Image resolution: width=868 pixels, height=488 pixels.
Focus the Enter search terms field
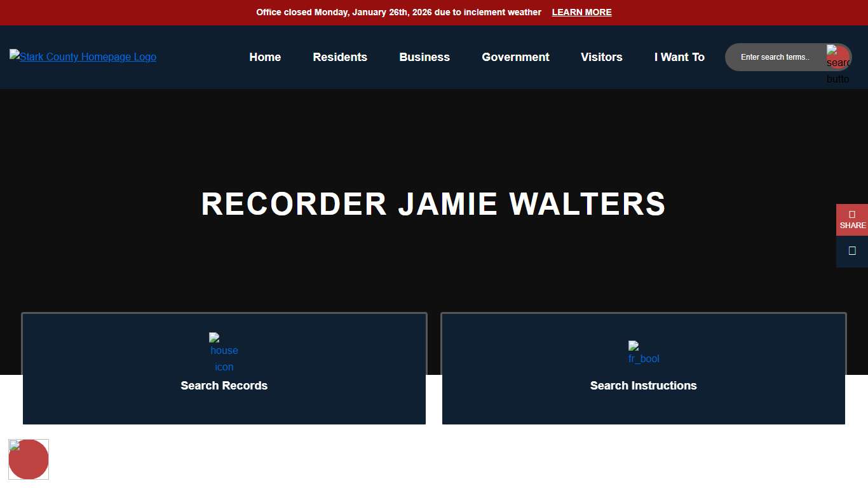coord(775,57)
